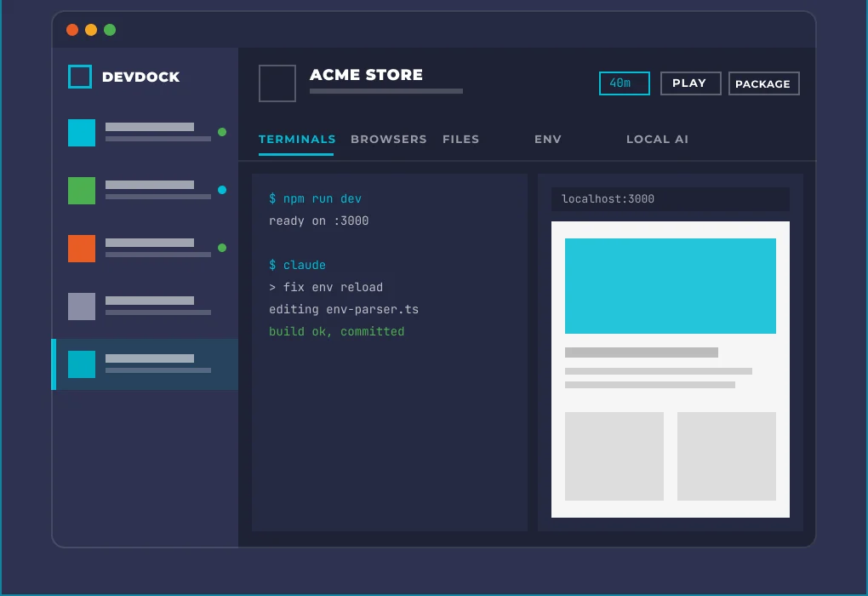868x596 pixels.
Task: Switch to the Terminals tab
Action: [x=297, y=139]
